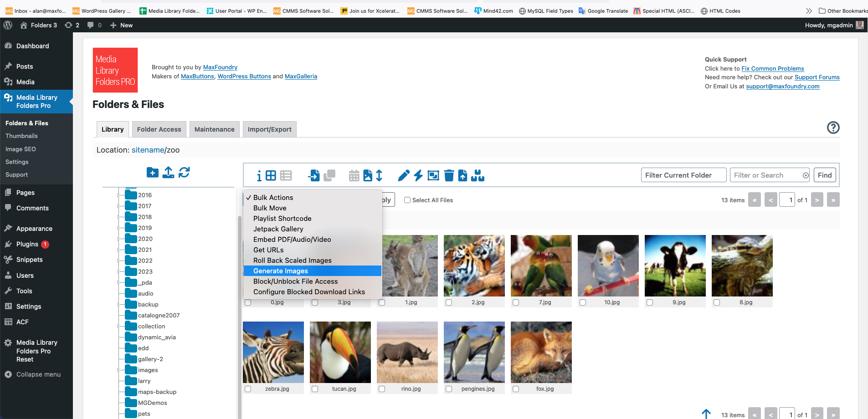
Task: Click the trash delete icon
Action: pyautogui.click(x=449, y=175)
